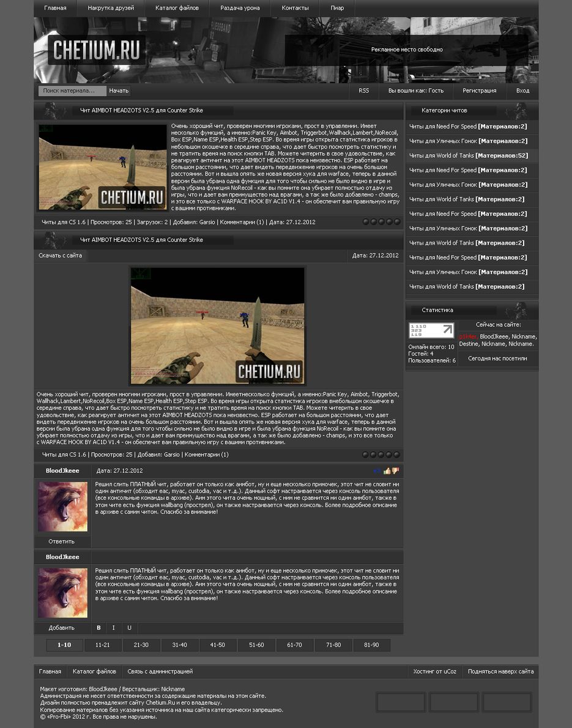Click Каталог файлов in the footer bar
Image resolution: width=572 pixels, height=728 pixels.
click(x=95, y=671)
